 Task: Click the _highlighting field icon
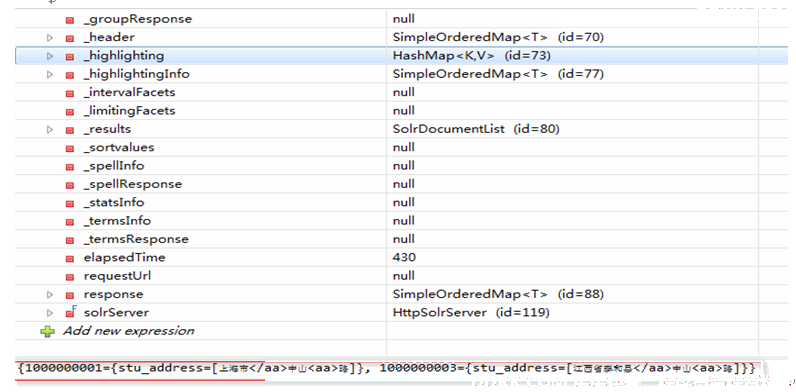point(70,56)
